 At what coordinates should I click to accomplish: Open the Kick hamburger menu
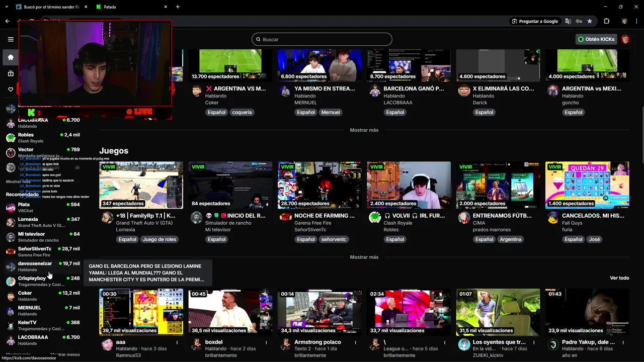click(x=11, y=39)
